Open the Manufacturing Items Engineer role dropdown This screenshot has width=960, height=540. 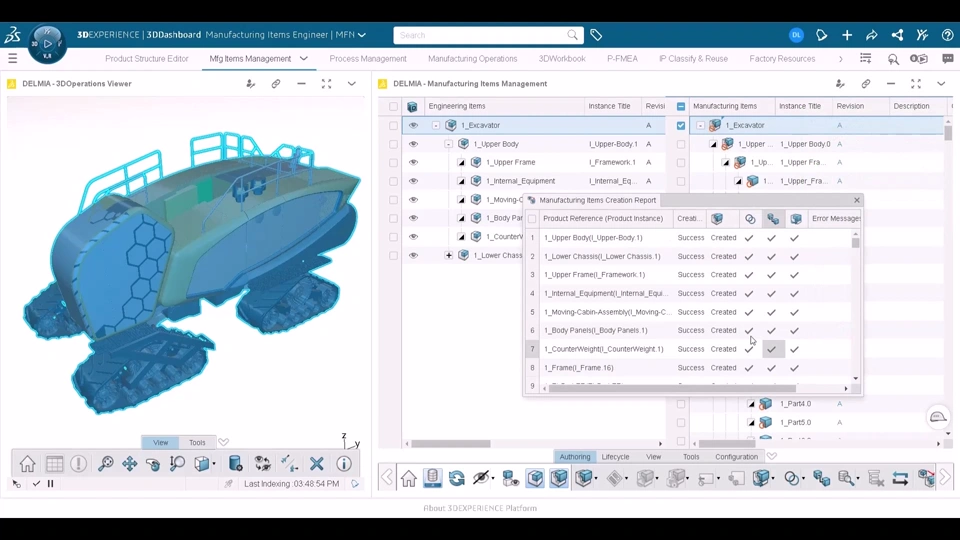click(362, 35)
